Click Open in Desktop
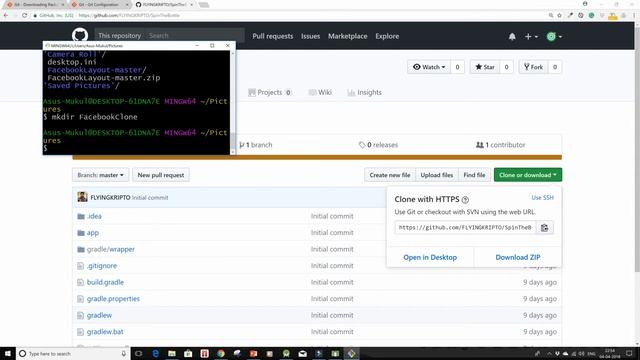The width and height of the screenshot is (640, 360). pyautogui.click(x=430, y=258)
